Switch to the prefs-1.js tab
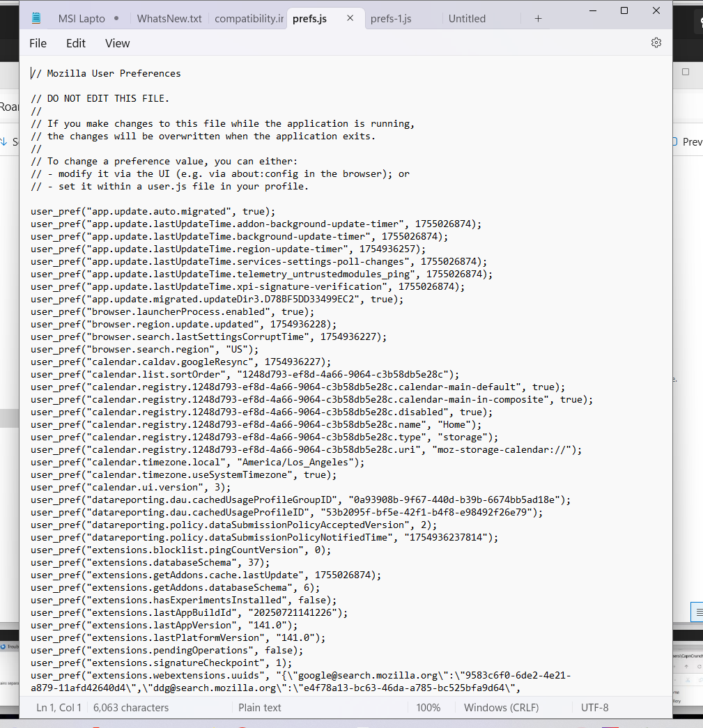The width and height of the screenshot is (703, 728). (391, 19)
